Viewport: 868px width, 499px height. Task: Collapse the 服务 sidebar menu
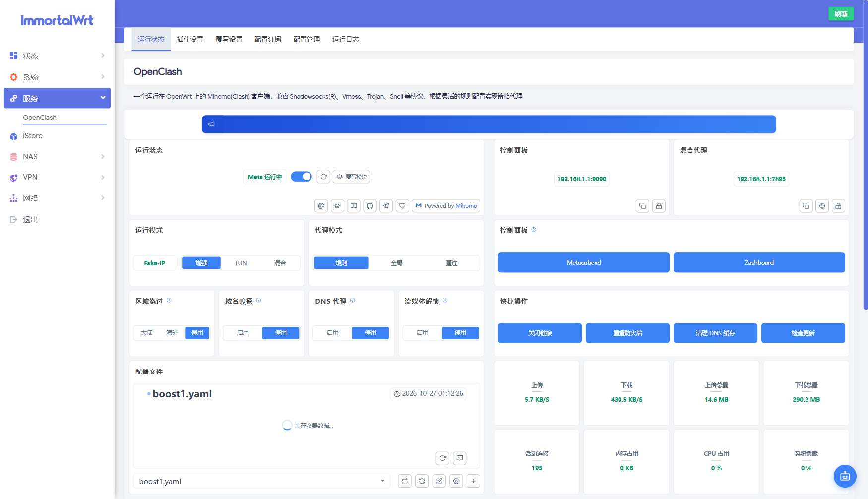click(57, 98)
